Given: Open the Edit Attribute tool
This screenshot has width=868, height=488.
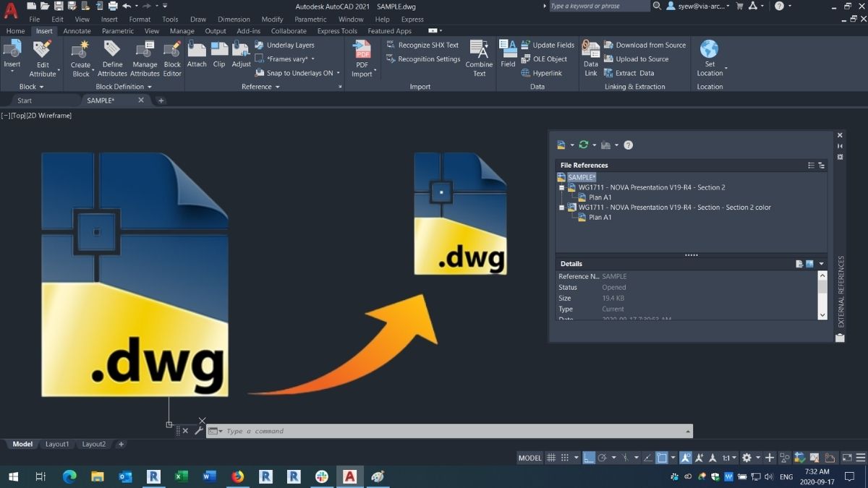Looking at the screenshot, I should (43, 59).
